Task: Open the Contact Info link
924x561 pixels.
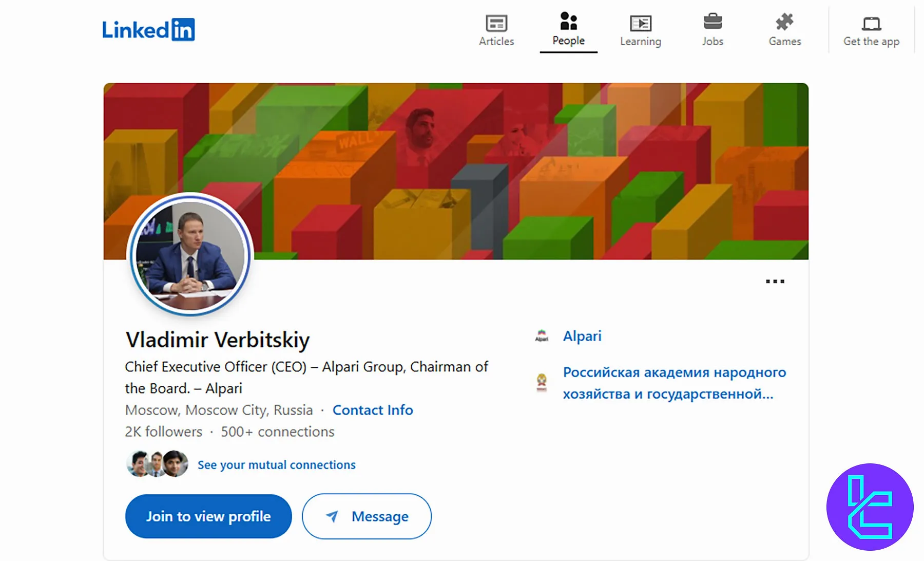Action: (373, 410)
